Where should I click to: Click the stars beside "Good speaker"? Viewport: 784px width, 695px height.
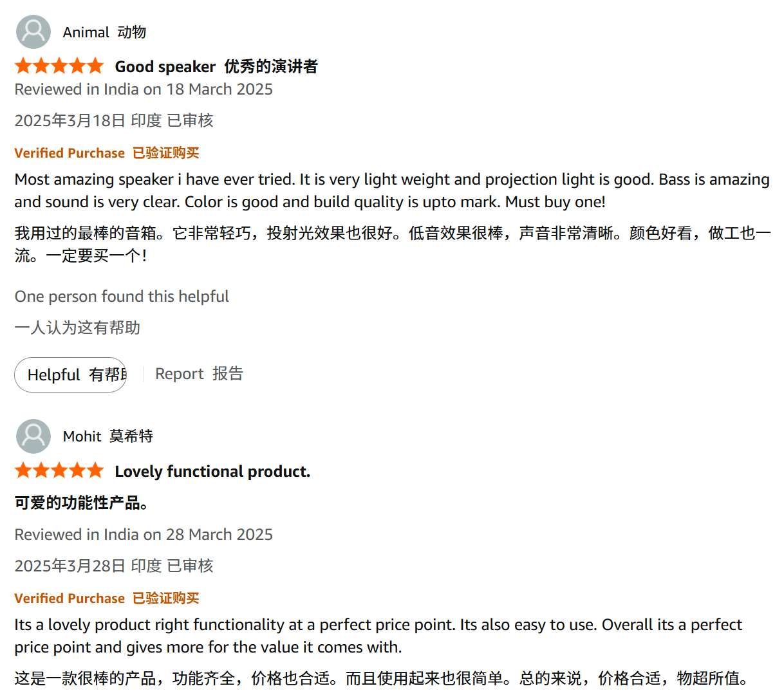[x=59, y=66]
